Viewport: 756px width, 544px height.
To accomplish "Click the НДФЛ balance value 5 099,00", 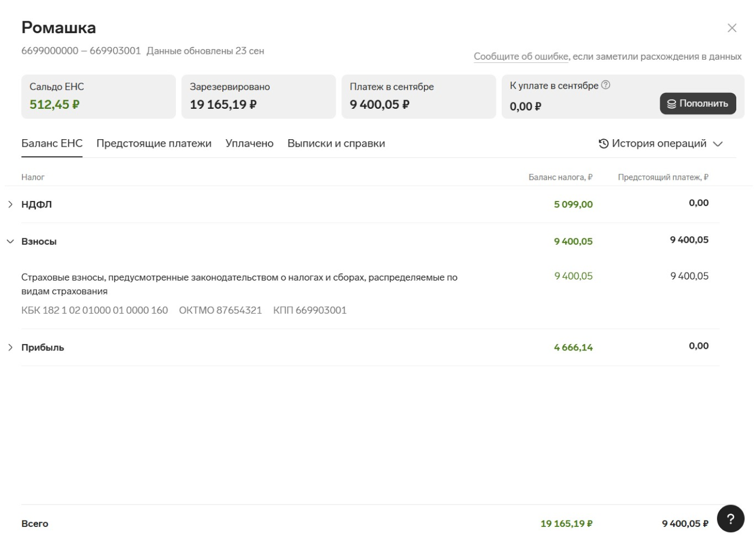I will point(573,204).
